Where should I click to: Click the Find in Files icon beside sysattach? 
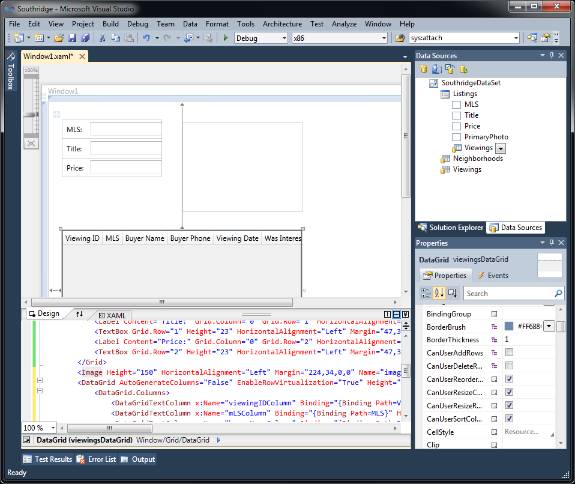(400, 38)
